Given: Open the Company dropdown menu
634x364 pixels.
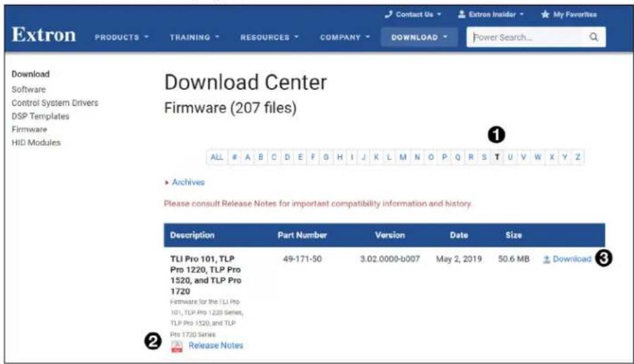Looking at the screenshot, I should click(345, 37).
